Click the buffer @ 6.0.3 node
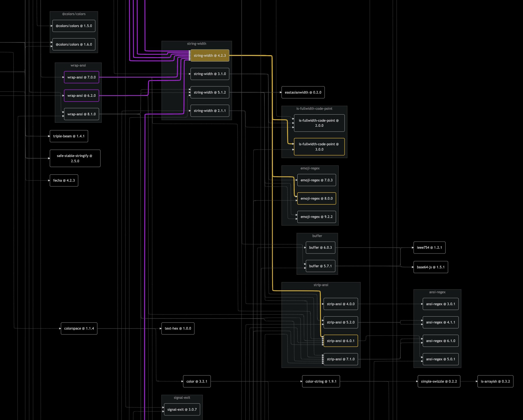 tap(320, 247)
